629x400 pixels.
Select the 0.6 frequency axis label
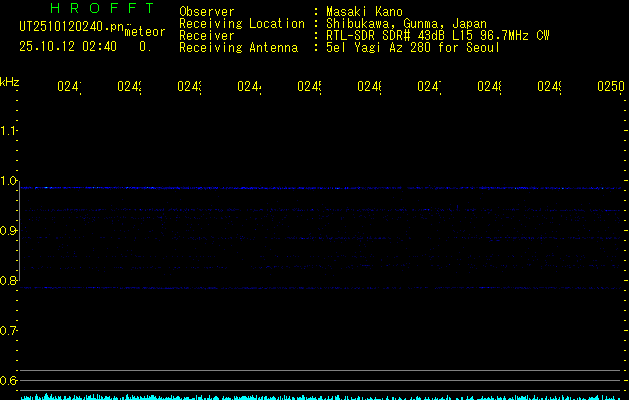(x=9, y=381)
